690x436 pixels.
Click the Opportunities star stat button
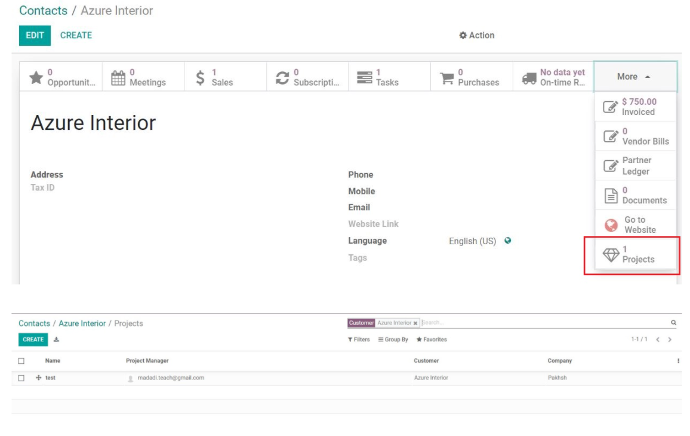point(61,77)
